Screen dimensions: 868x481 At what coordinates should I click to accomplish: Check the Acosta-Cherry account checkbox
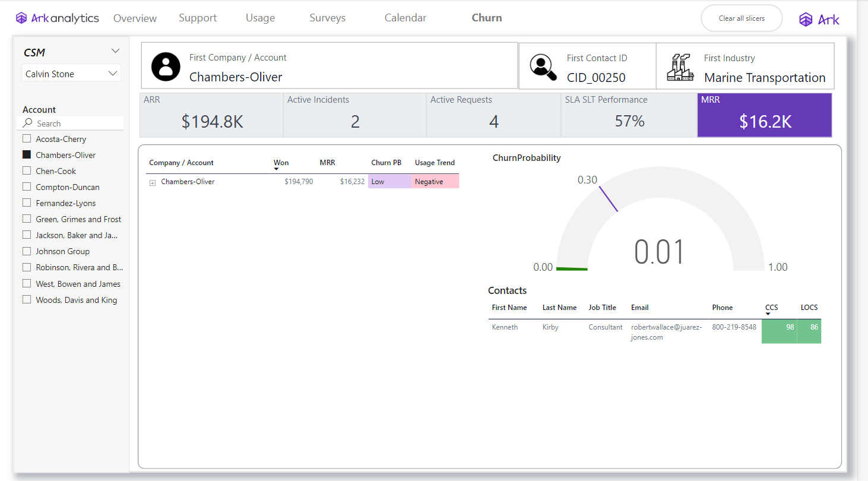pyautogui.click(x=26, y=138)
